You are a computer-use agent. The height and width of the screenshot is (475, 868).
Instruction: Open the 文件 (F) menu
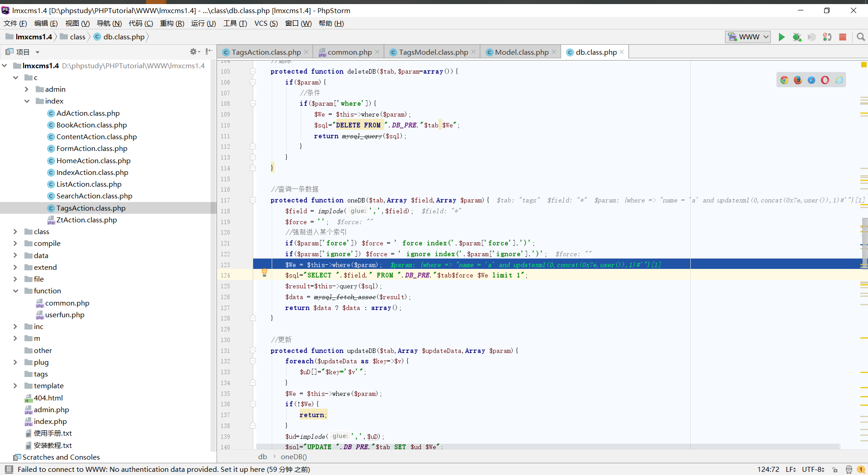pos(15,24)
